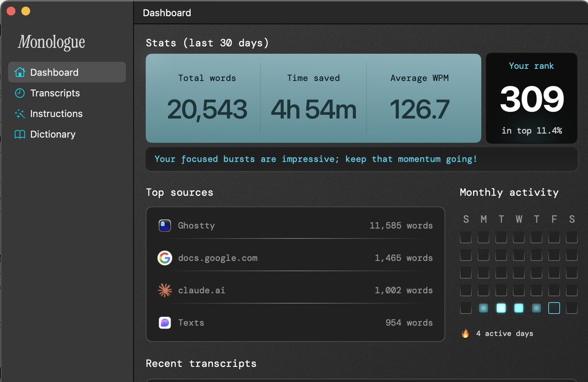Click the Ghostty app icon
The width and height of the screenshot is (588, 382).
tap(165, 225)
